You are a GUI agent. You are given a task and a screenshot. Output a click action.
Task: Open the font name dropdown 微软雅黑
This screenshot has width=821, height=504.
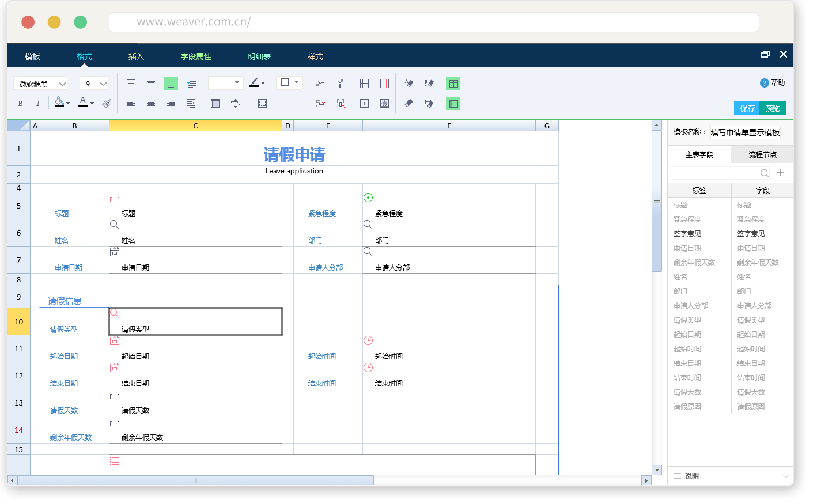40,84
